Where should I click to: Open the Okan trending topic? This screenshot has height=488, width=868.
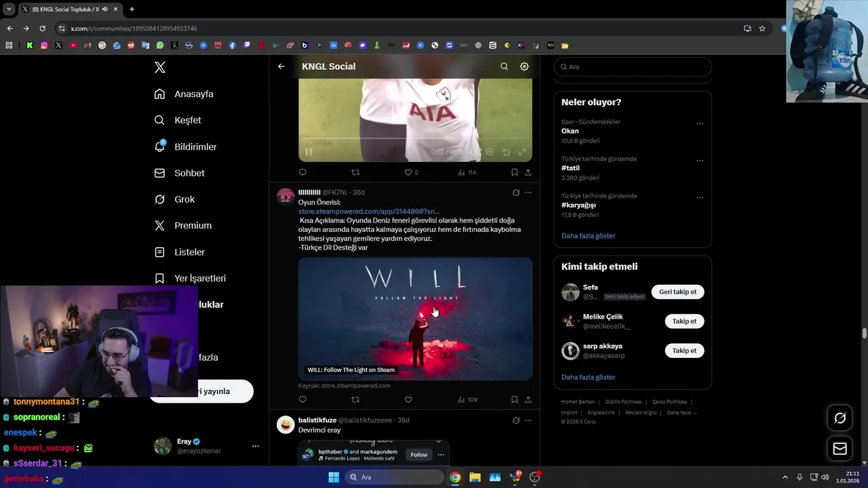(x=570, y=131)
